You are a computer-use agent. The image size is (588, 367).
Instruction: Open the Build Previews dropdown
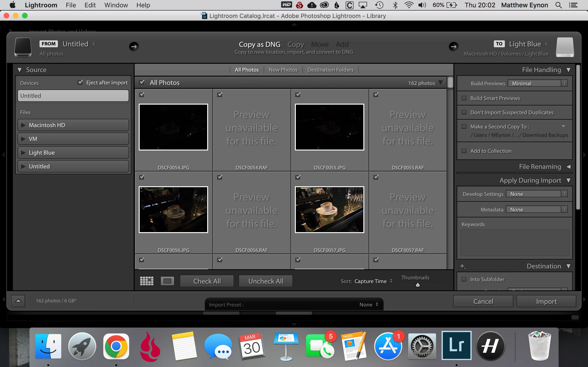537,83
